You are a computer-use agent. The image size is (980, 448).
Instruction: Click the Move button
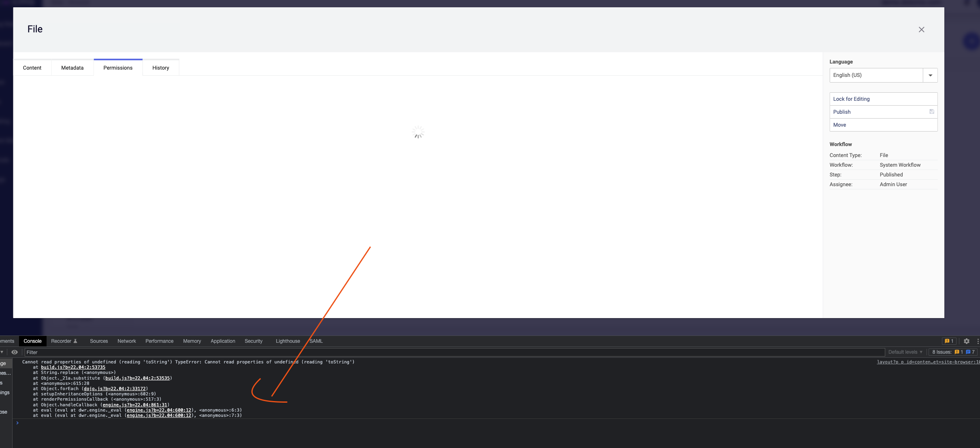pyautogui.click(x=839, y=125)
